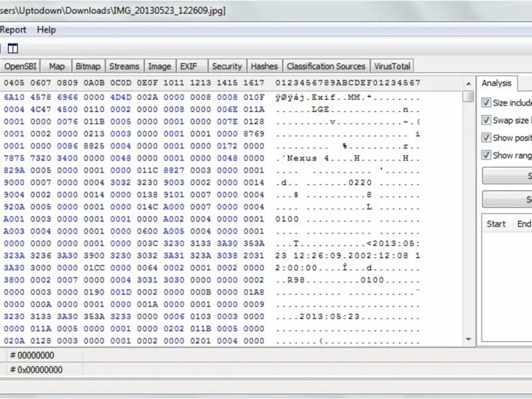The image size is (532, 399).
Task: Click the hex view scroll down arrow
Action: tap(469, 339)
